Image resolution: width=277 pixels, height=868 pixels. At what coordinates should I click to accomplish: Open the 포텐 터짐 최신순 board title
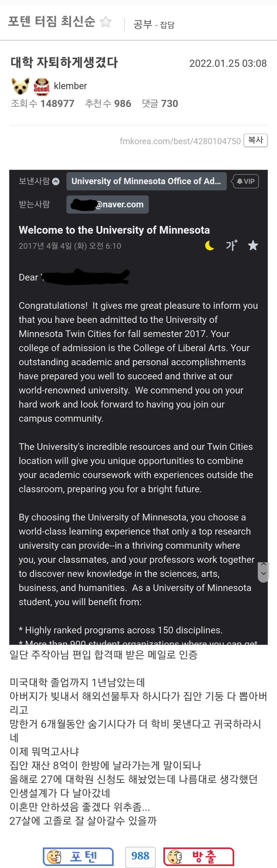(52, 22)
